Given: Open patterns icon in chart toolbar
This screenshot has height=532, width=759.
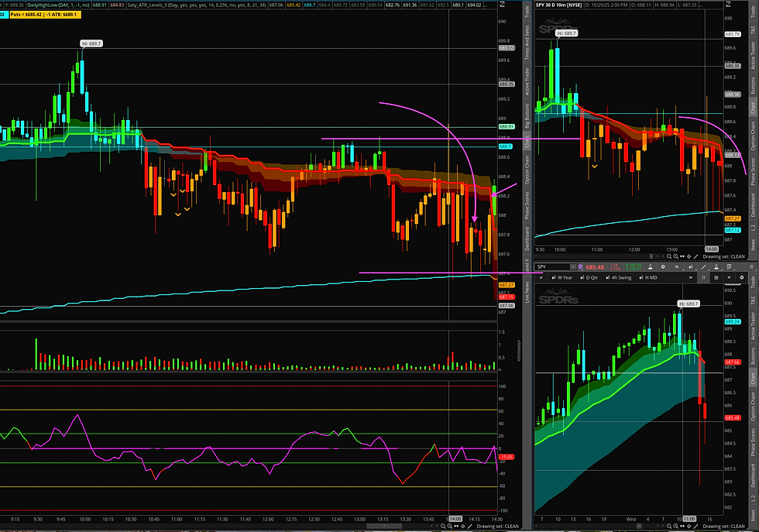Looking at the screenshot, I should [729, 266].
